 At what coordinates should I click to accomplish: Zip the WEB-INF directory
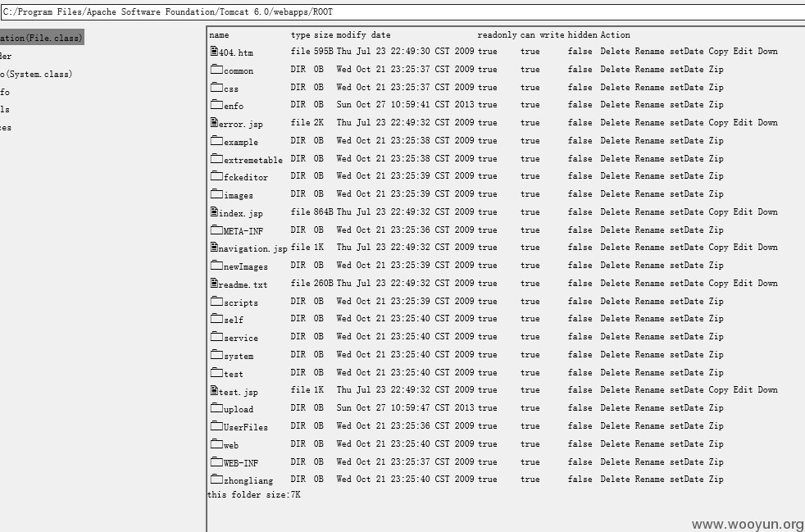716,462
